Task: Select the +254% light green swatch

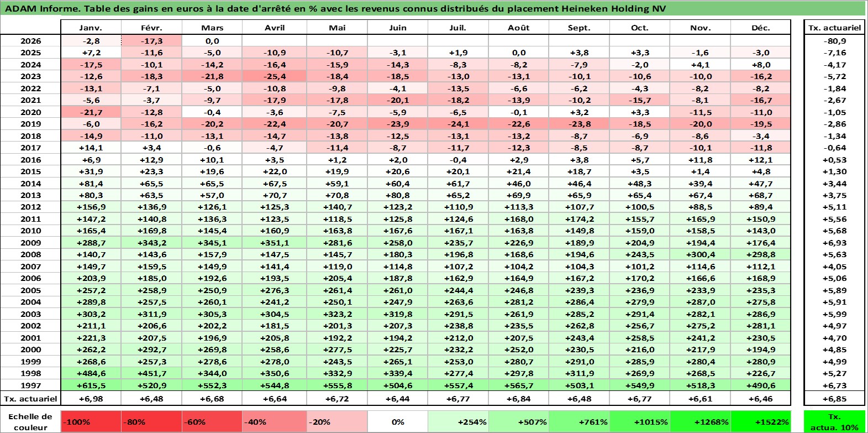Action: pos(458,421)
